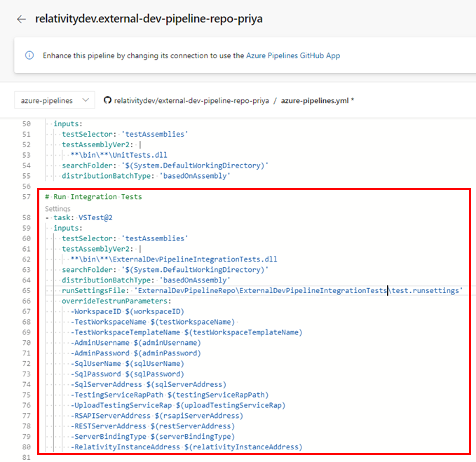Image resolution: width=476 pixels, height=462 pixels.
Task: Click the ExternalDevPipelineIntegrationTests.dll path on line 62
Action: pos(174,259)
